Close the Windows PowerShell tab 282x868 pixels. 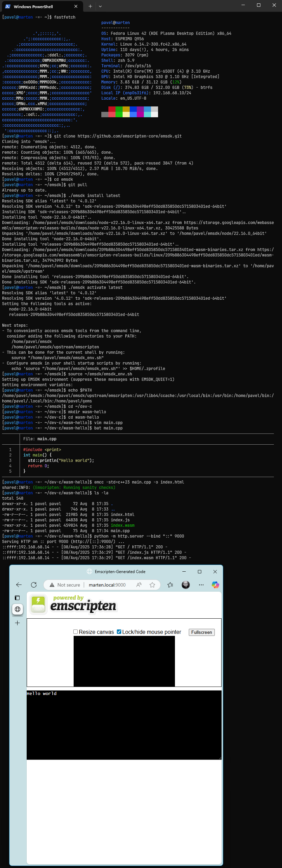pyautogui.click(x=76, y=6)
